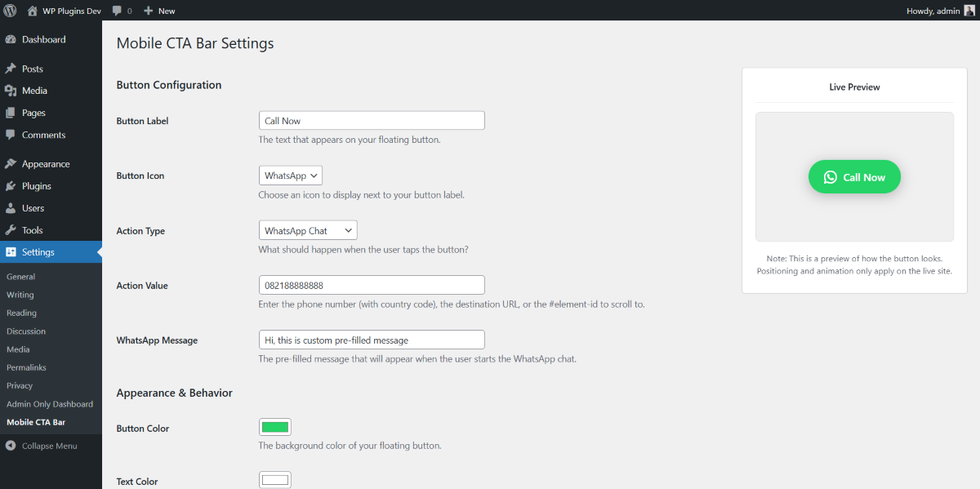Click the Appearance paintbrush icon
The height and width of the screenshot is (489, 980).
(11, 164)
